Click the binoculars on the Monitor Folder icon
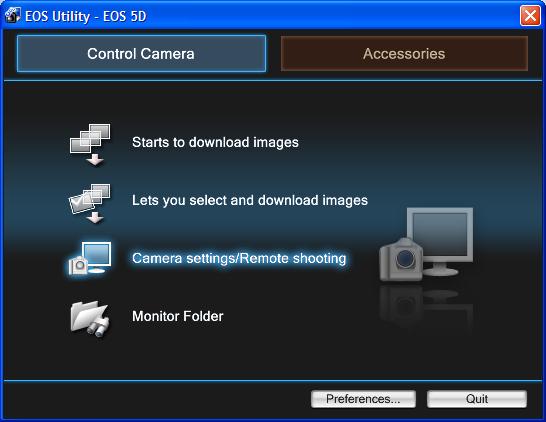Image resolution: width=546 pixels, height=422 pixels. pos(99,327)
